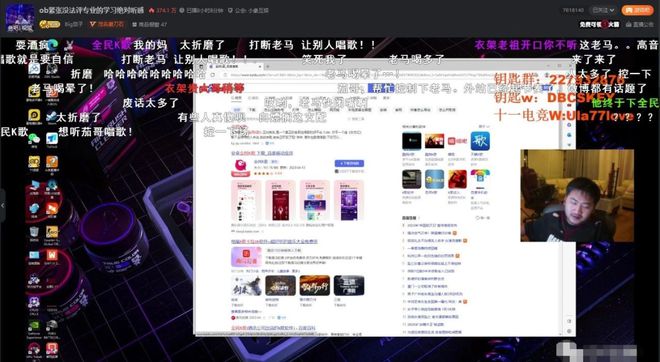Launch the red WPS Office shortcut
The image size is (660, 362).
tap(52, 255)
